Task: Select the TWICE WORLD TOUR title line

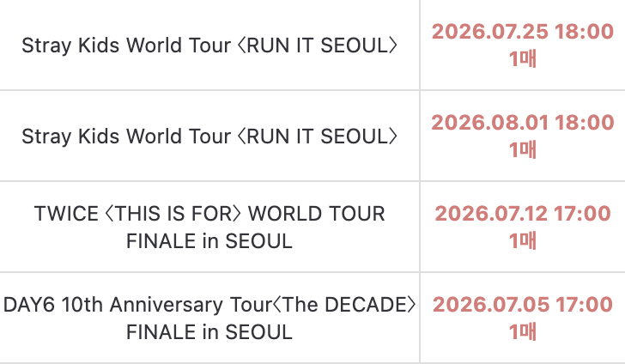Action: pyautogui.click(x=209, y=213)
